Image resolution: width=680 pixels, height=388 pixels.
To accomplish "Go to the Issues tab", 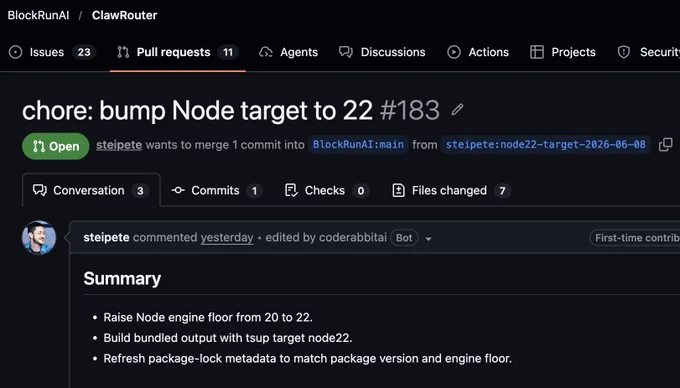I will click(52, 52).
